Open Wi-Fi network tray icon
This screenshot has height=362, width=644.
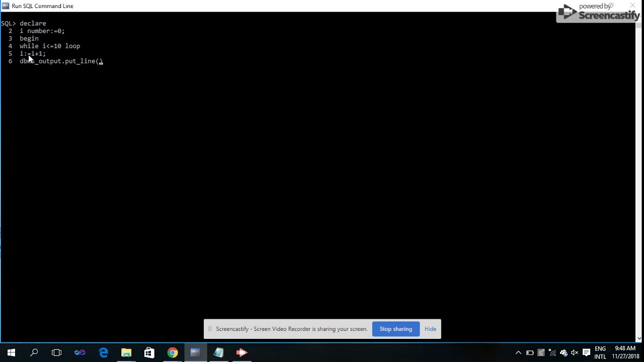click(x=552, y=352)
